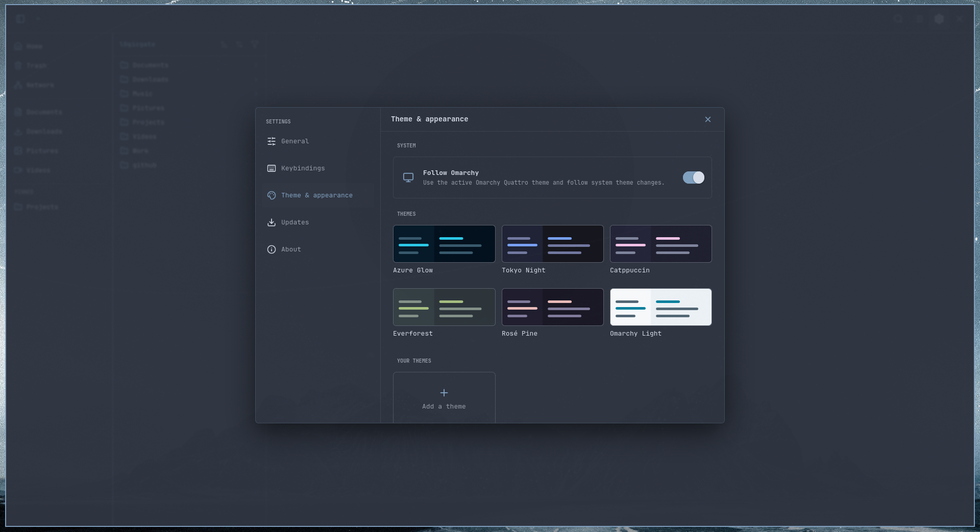Click the info icon beside About

[272, 249]
